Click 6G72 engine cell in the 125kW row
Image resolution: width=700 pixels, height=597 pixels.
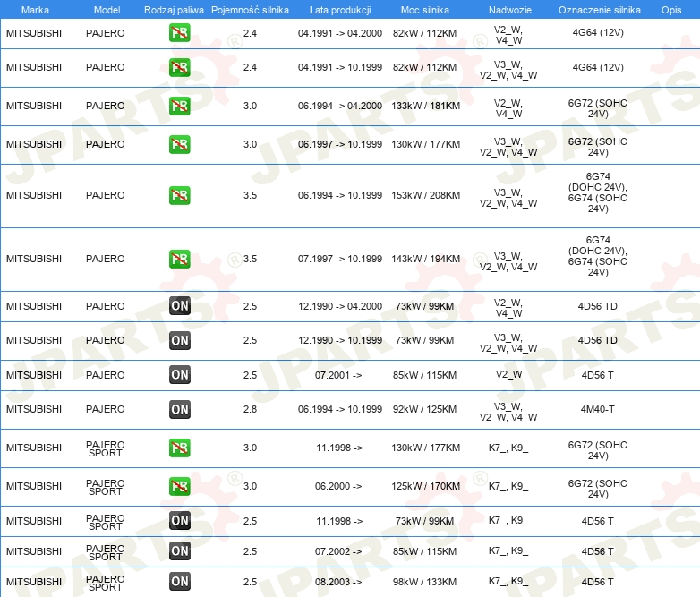point(598,489)
